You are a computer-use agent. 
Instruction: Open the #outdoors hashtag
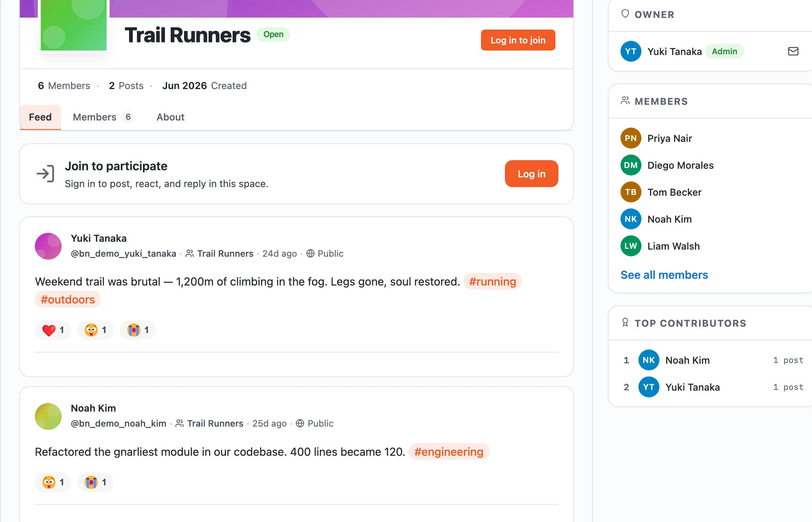[x=68, y=299]
